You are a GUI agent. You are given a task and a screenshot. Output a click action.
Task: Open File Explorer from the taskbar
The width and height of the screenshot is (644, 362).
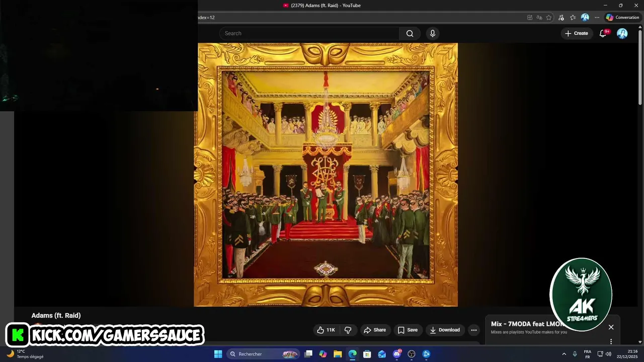(x=338, y=354)
